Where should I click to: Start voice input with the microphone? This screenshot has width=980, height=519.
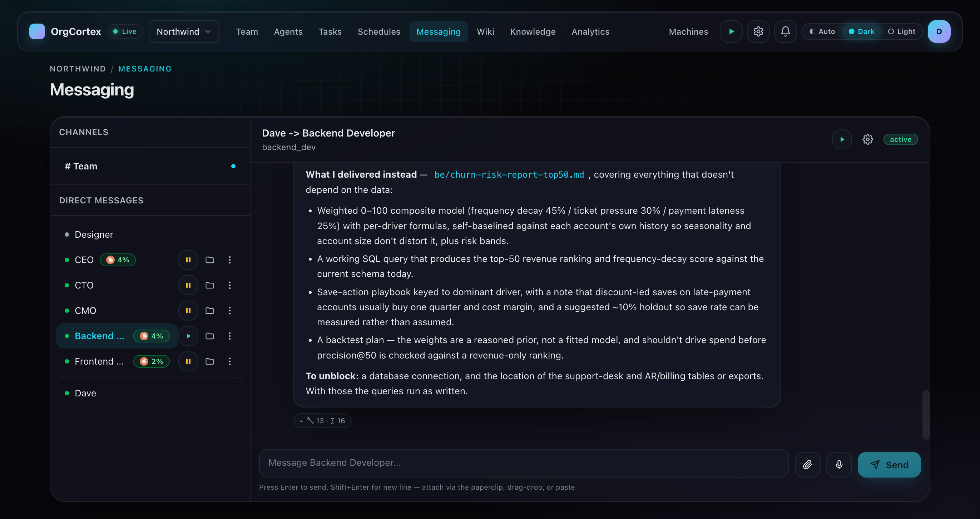point(839,465)
